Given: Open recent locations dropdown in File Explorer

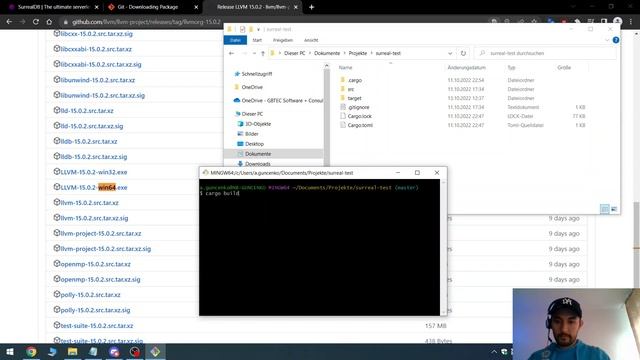Looking at the screenshot, I should 254,53.
